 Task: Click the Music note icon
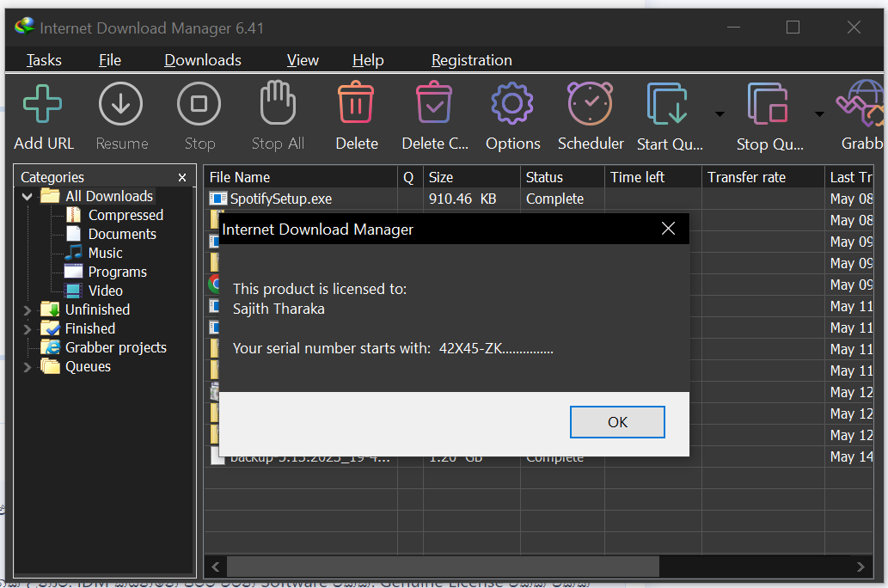tap(74, 253)
